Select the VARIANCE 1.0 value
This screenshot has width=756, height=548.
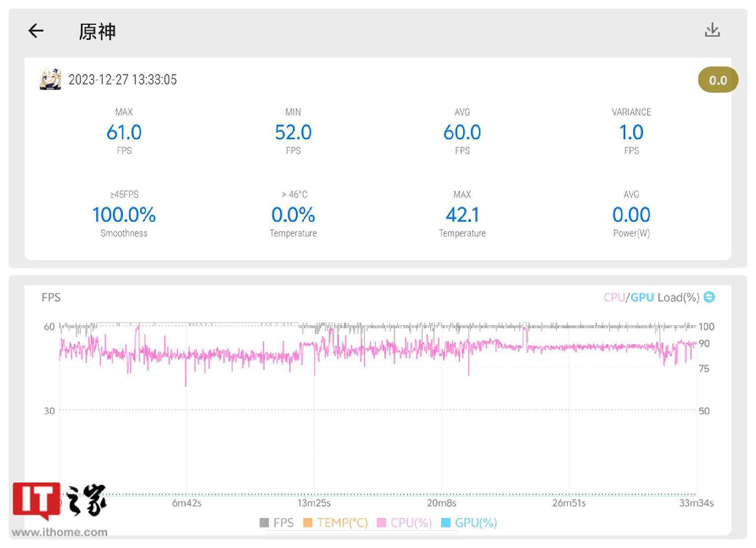(631, 132)
